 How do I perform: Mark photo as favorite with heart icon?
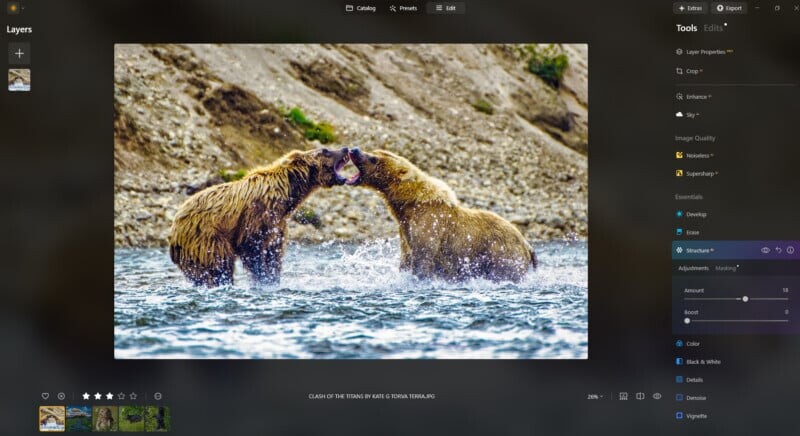[45, 396]
